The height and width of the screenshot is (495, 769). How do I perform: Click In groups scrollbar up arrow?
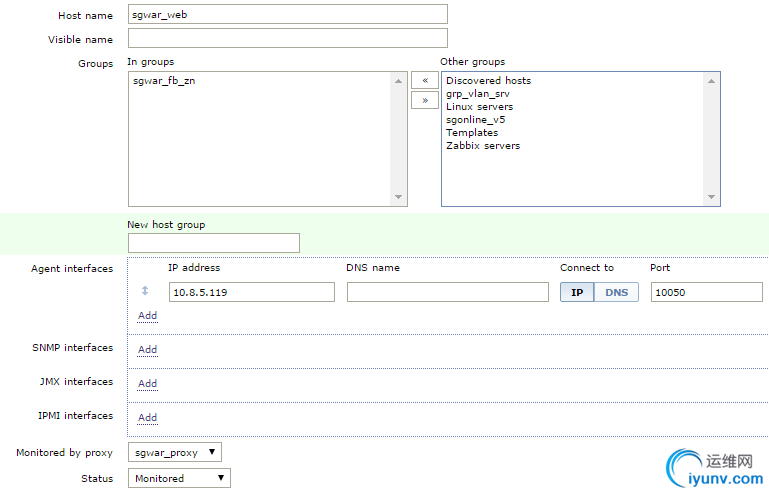(398, 81)
